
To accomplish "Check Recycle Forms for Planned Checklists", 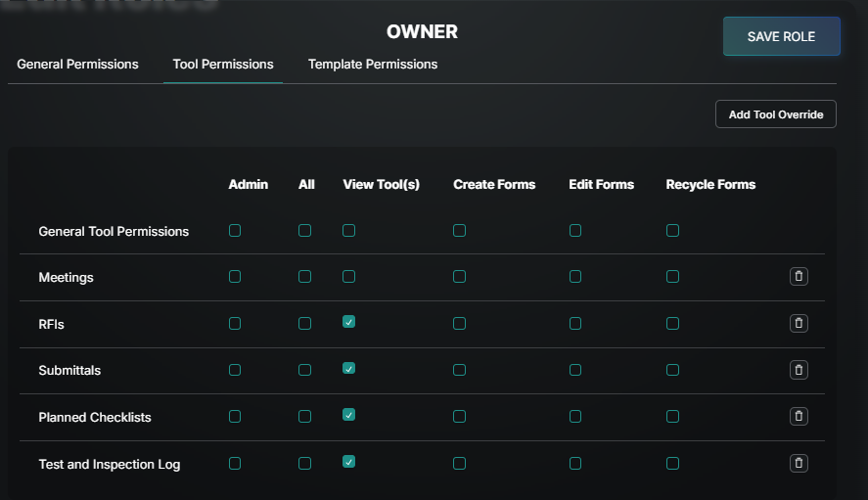I will (x=673, y=416).
